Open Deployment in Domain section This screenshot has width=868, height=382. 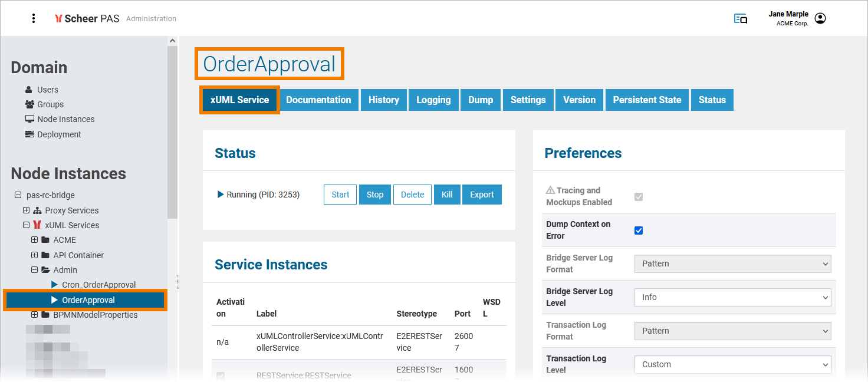pyautogui.click(x=59, y=134)
